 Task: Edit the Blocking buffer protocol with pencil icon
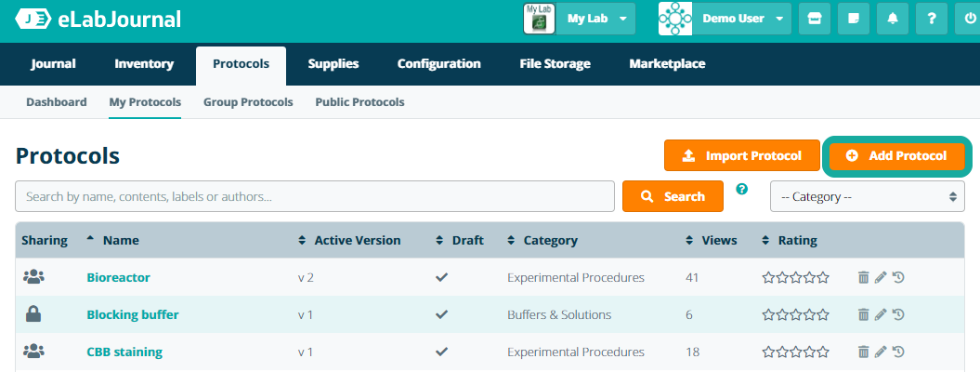click(881, 314)
